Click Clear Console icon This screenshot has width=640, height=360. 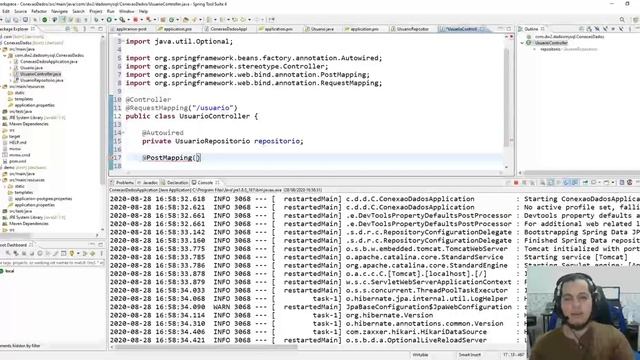[542, 182]
